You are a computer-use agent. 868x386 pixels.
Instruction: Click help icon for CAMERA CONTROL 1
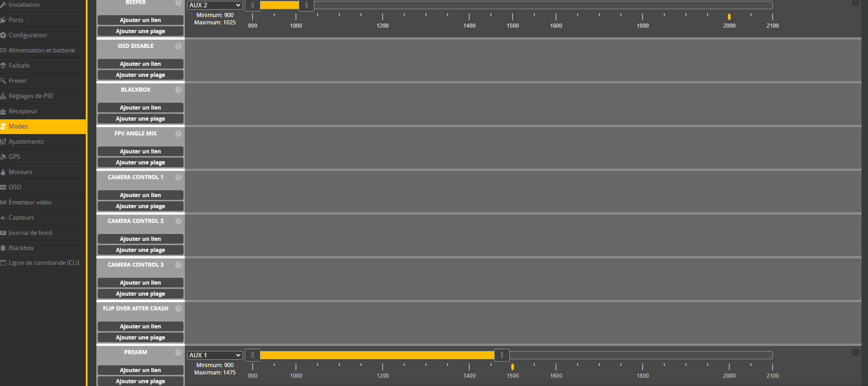(x=178, y=177)
